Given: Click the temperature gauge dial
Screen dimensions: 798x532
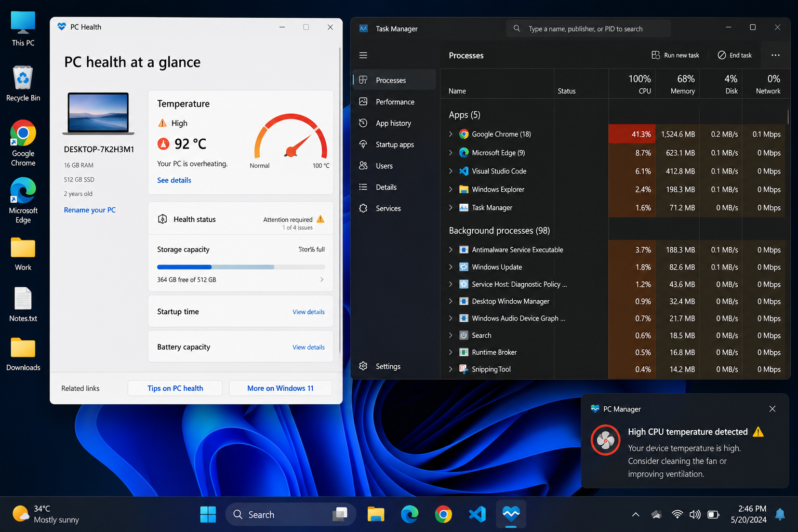Looking at the screenshot, I should click(291, 136).
